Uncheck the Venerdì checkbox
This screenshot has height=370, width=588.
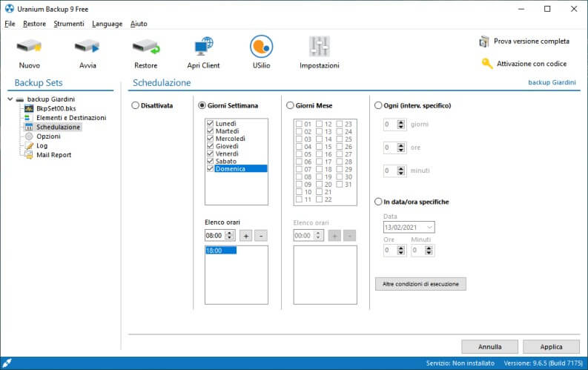[x=211, y=153]
